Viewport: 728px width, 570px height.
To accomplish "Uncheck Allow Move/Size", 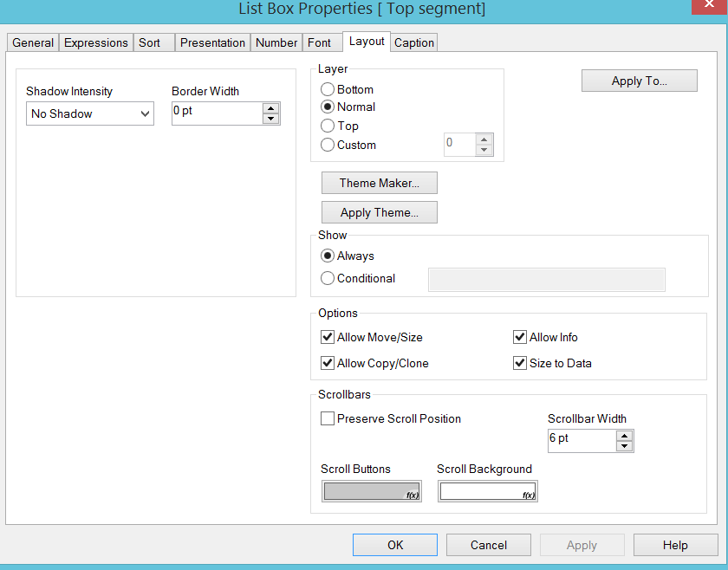I will (328, 337).
